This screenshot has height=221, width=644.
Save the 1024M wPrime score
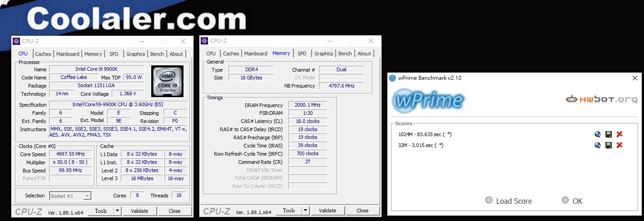tap(609, 134)
